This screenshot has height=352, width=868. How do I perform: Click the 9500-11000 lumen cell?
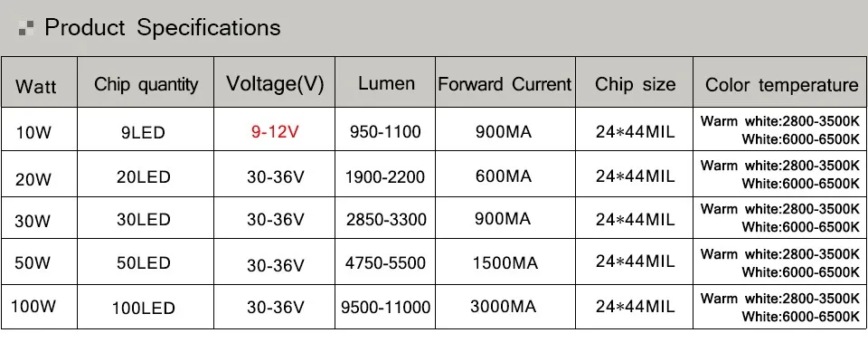point(386,307)
